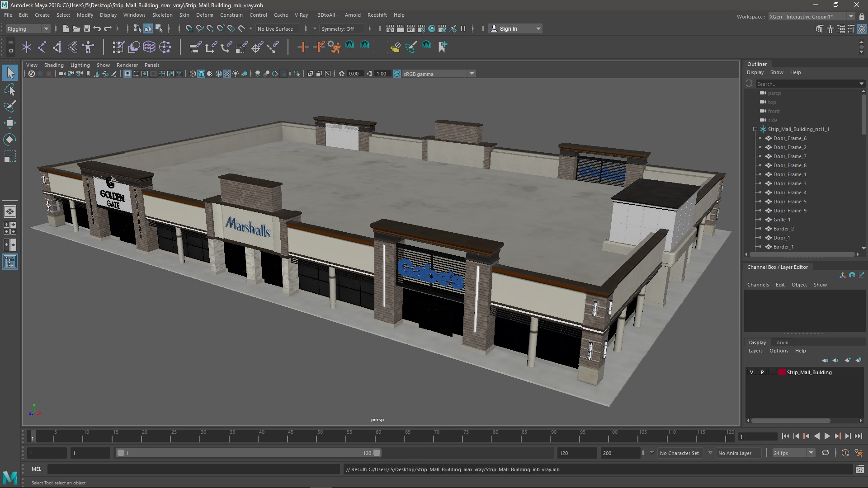Screen dimensions: 868x488
Task: Click the Undo arrow icon
Action: (x=97, y=28)
